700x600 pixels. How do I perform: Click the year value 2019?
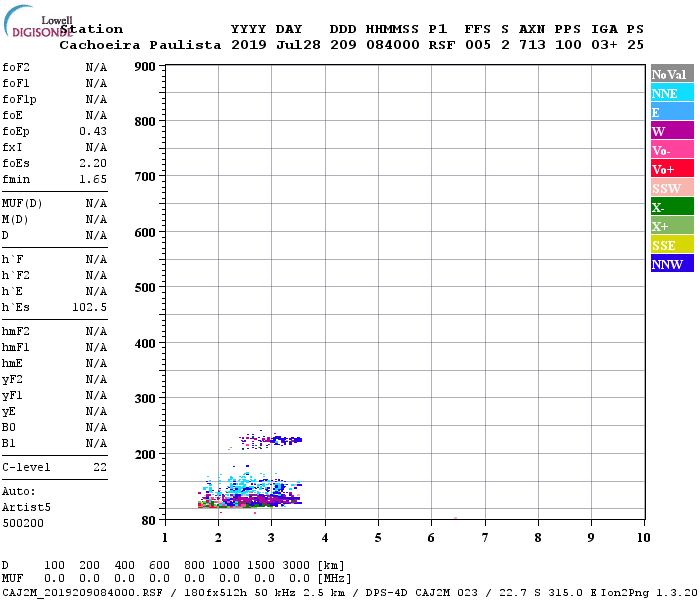point(249,45)
